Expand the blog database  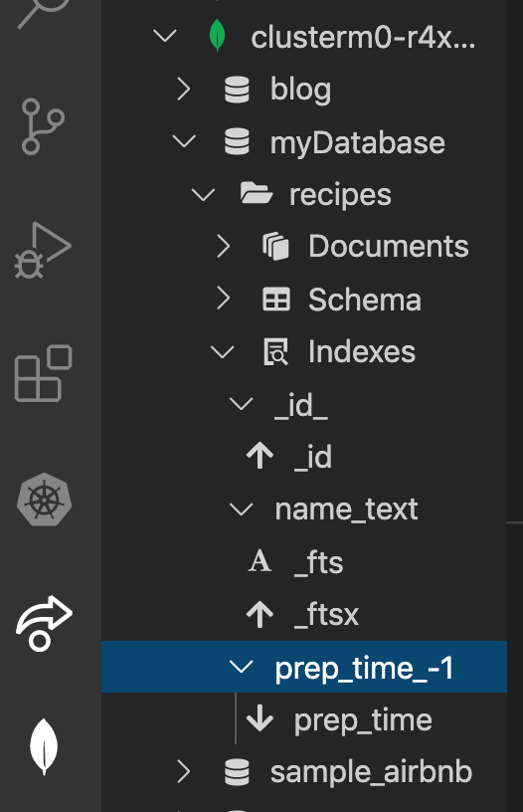tap(184, 90)
